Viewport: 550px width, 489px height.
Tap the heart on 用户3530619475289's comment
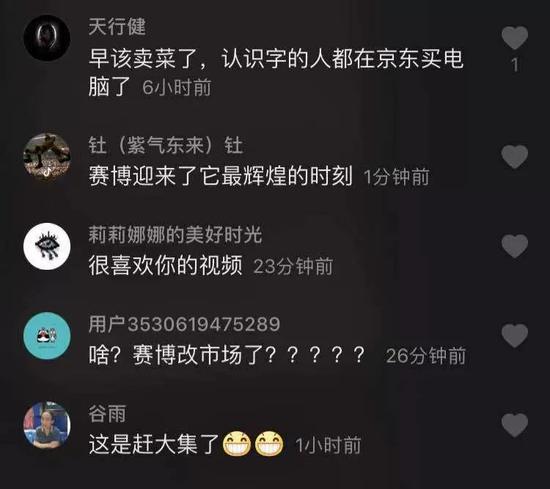pos(515,336)
